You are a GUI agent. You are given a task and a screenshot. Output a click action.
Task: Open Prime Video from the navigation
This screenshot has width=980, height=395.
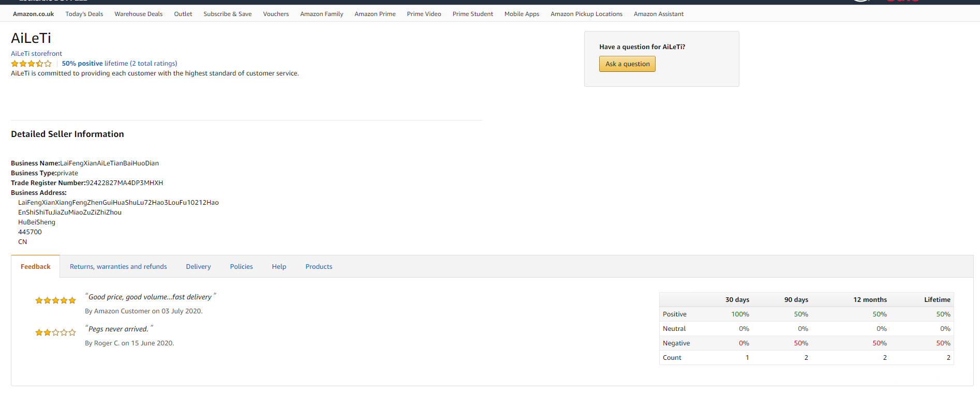[424, 14]
